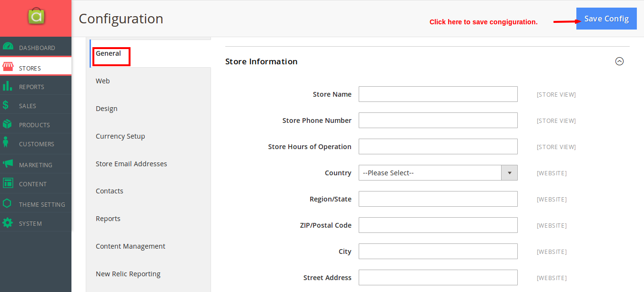
Task: Click the Store Name label
Action: click(x=332, y=94)
